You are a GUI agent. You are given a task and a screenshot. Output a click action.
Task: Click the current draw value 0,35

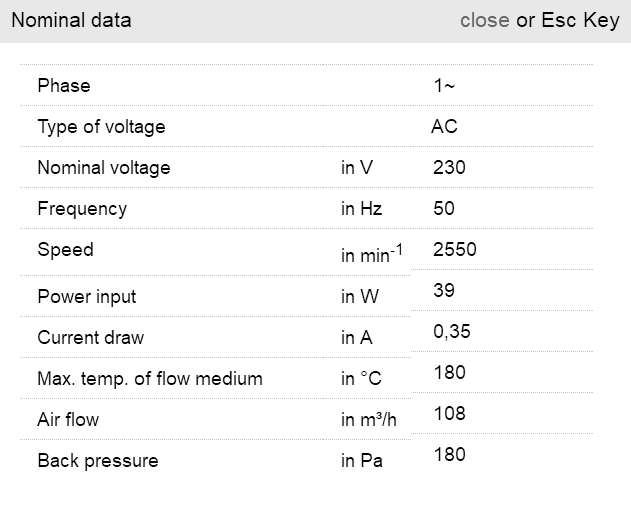tap(453, 332)
